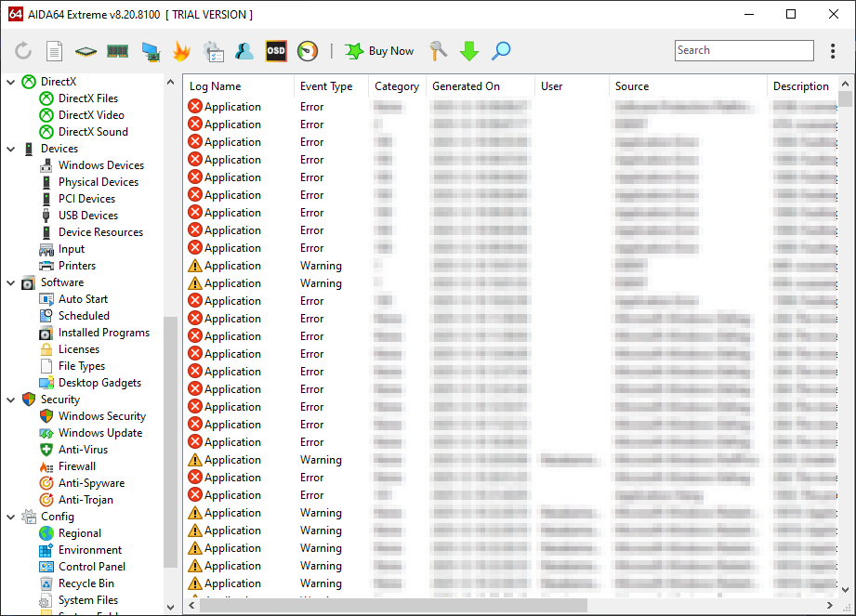Click into the Search input field

[x=744, y=51]
